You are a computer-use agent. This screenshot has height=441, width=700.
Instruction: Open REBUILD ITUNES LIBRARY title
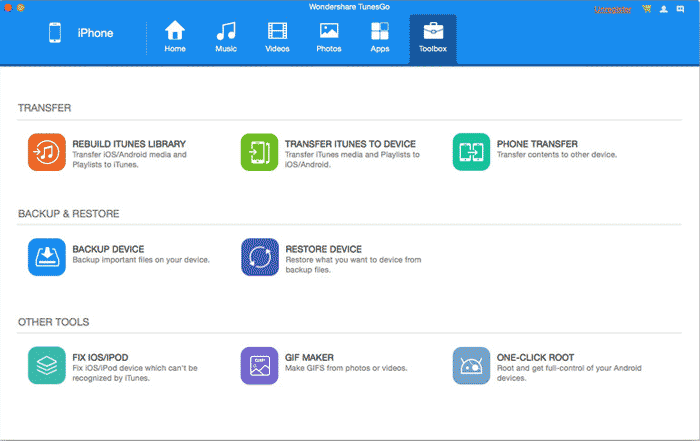129,144
